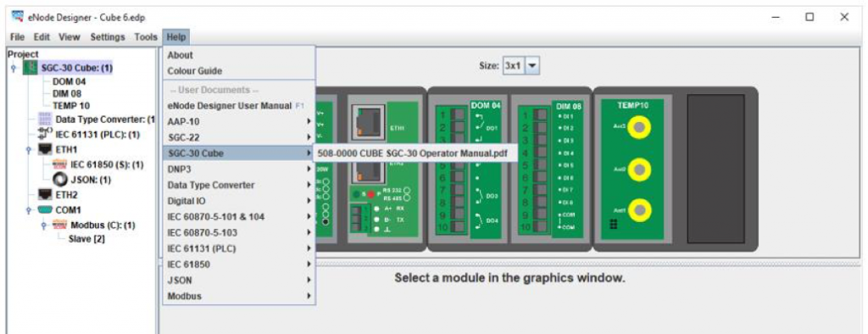The width and height of the screenshot is (868, 334).
Task: Select JSON: (1) tree item
Action: coord(90,180)
